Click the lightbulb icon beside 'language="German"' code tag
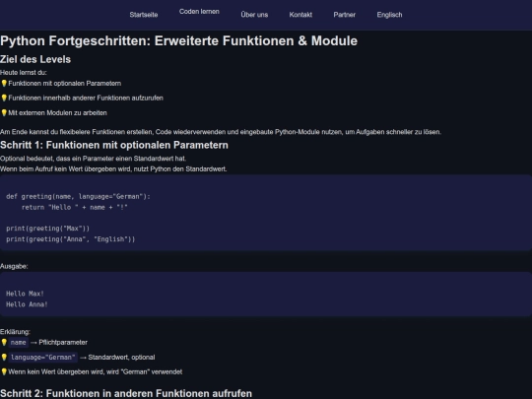Screen dimensions: 532x399 4,357
